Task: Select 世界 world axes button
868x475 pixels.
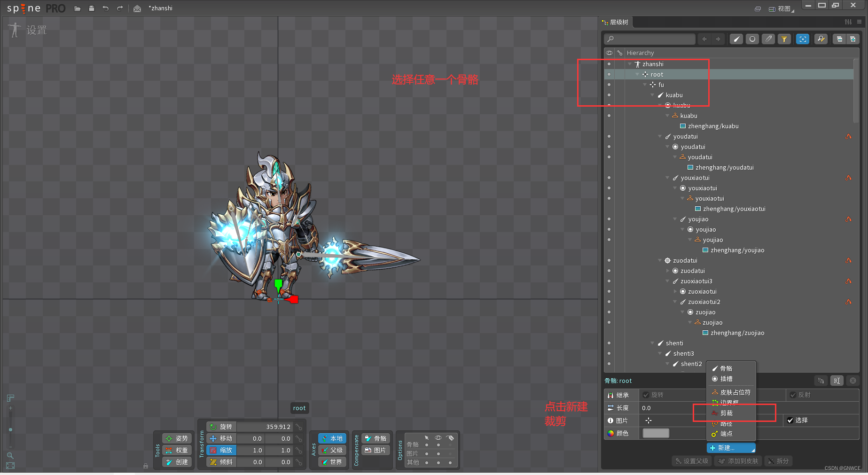Action: pyautogui.click(x=332, y=462)
